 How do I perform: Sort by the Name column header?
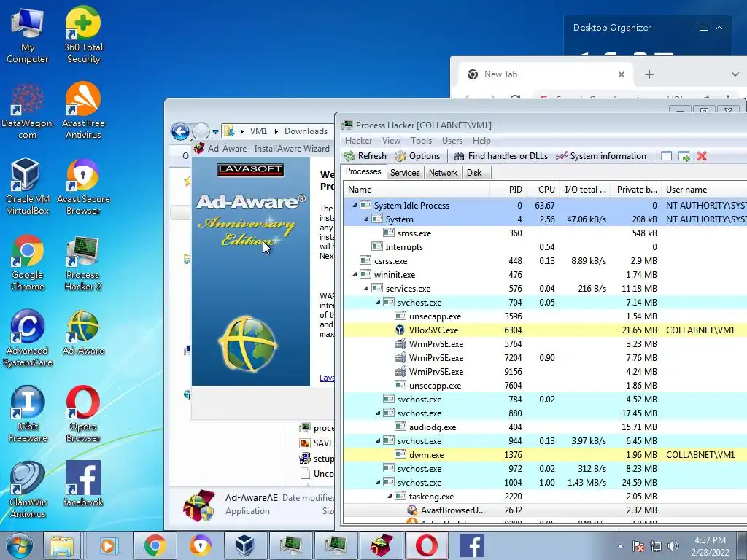tap(417, 189)
